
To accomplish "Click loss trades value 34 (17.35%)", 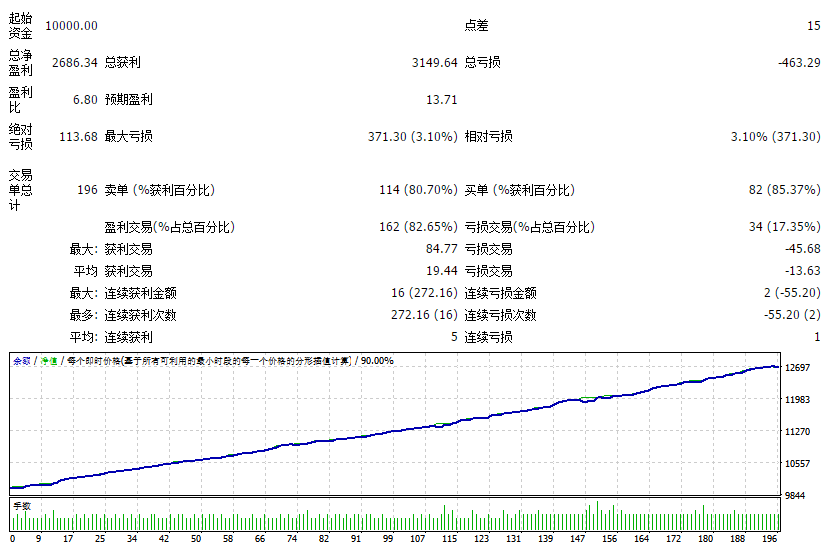I will click(785, 227).
